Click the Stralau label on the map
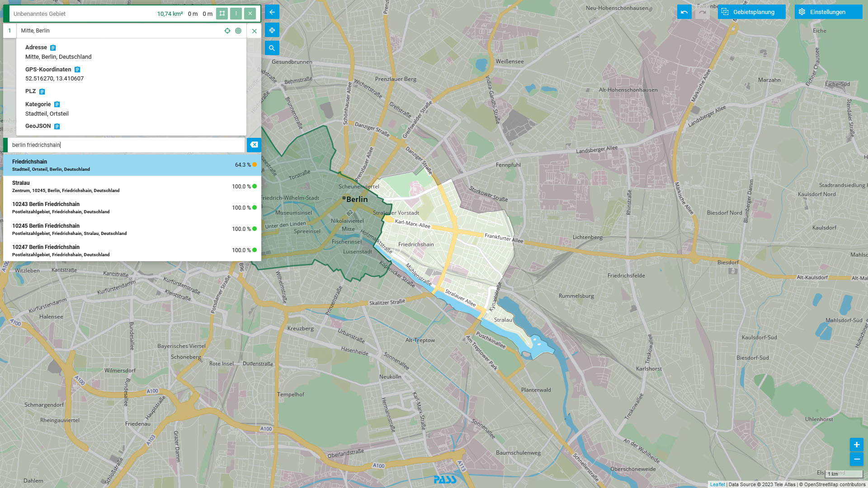The image size is (868, 488). 503,320
